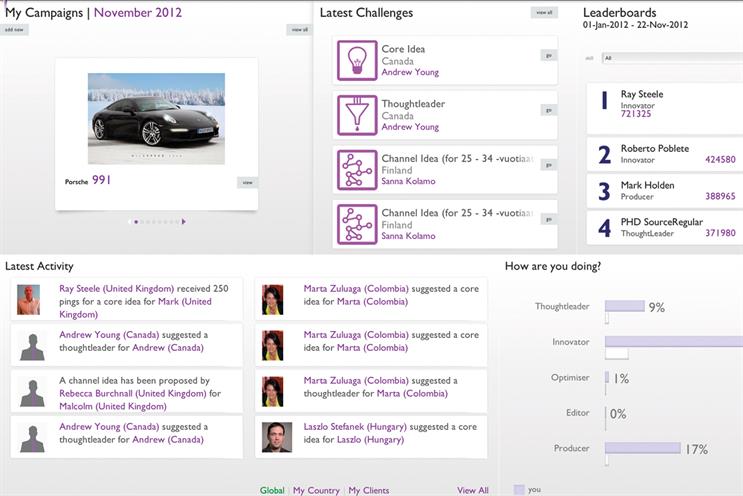
Task: Open Rebecca Burchnall (United Kingdom) link
Action: click(x=133, y=393)
